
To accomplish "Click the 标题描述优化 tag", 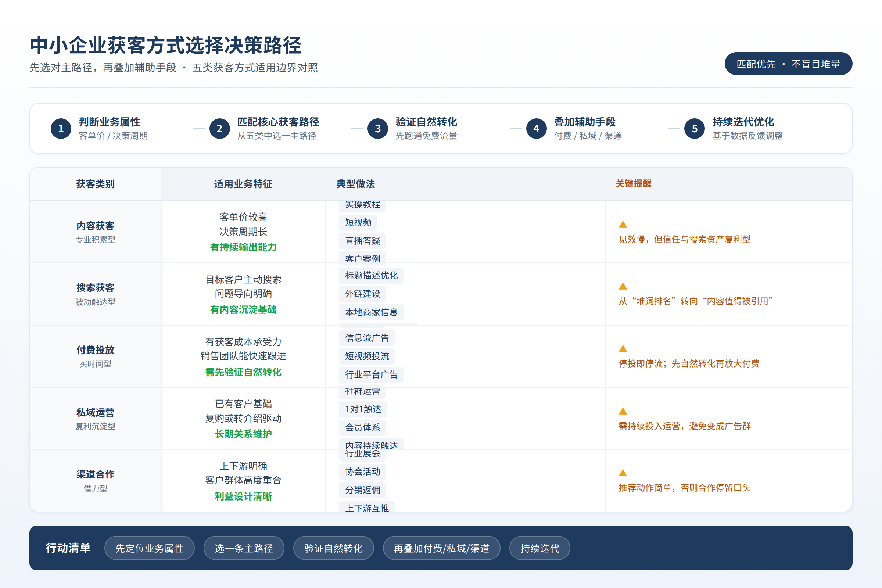I will [x=371, y=276].
